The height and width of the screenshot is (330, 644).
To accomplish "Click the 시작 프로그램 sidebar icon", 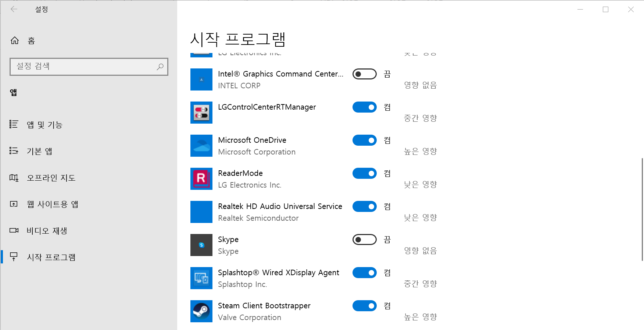I will 14,257.
